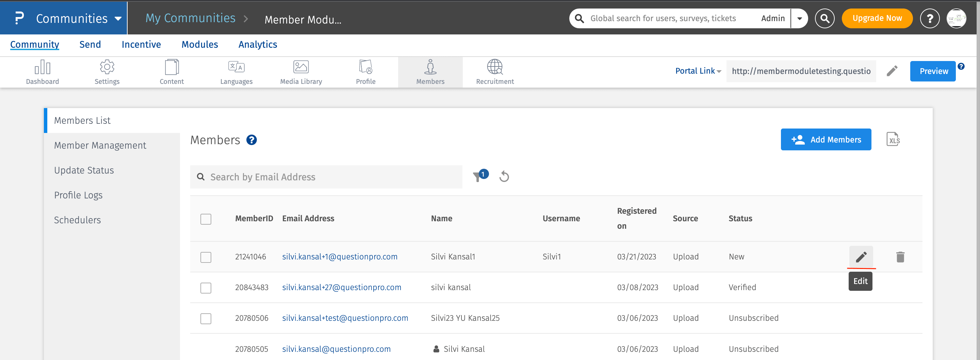Open Member Management in the sidebar
Image resolution: width=980 pixels, height=360 pixels.
click(x=100, y=146)
